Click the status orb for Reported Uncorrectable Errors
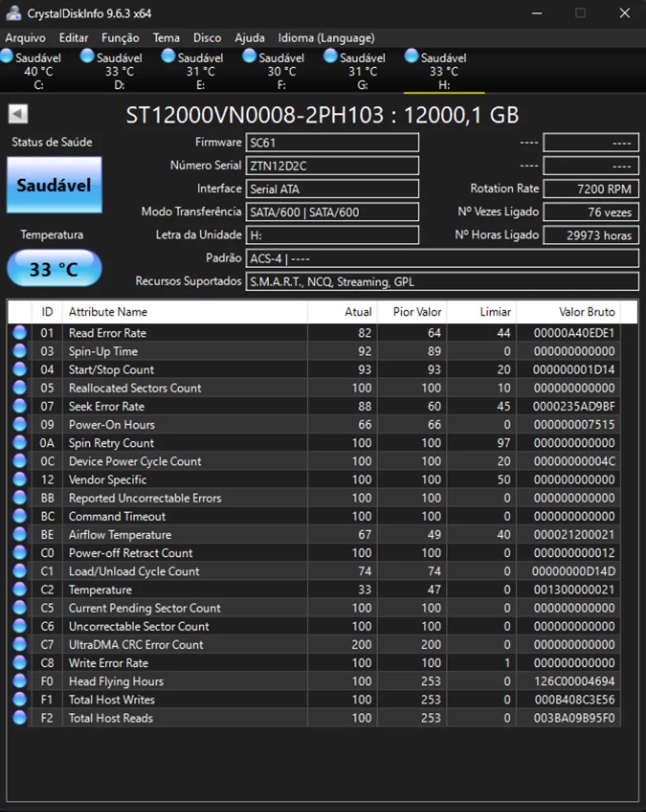This screenshot has height=812, width=646. pos(20,498)
